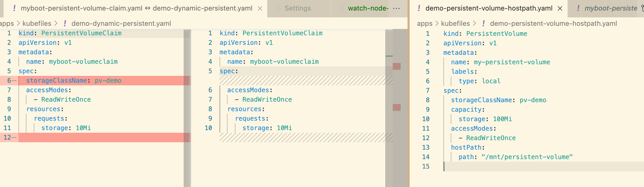
Task: Switch to the watch-node tab
Action: click(x=368, y=8)
